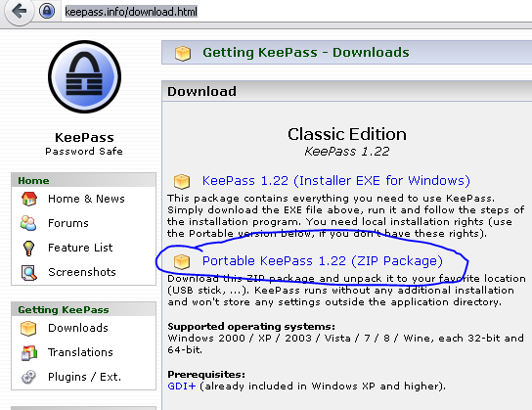The width and height of the screenshot is (532, 410).
Task: Open the Screenshots link
Action: pos(82,272)
